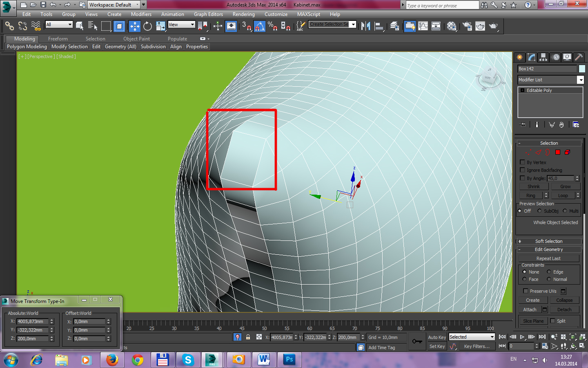The image size is (588, 368).
Task: Open the Workspace Default dropdown
Action: tap(114, 5)
